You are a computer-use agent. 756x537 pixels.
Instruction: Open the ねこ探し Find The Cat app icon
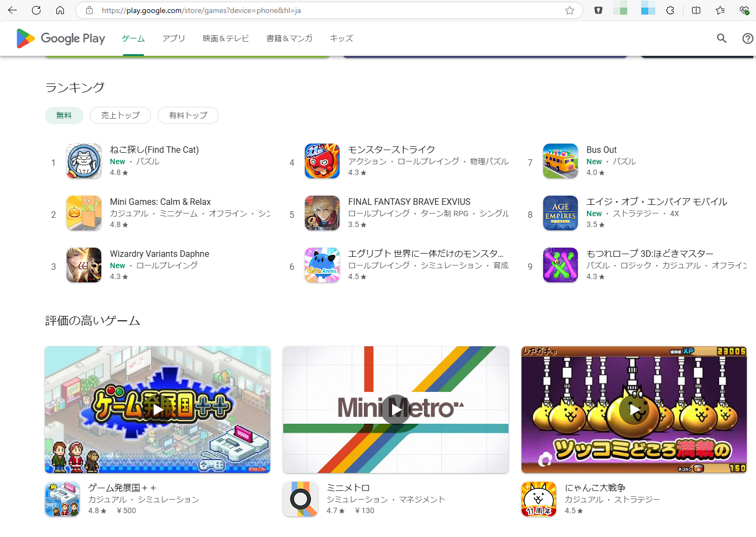coord(84,161)
